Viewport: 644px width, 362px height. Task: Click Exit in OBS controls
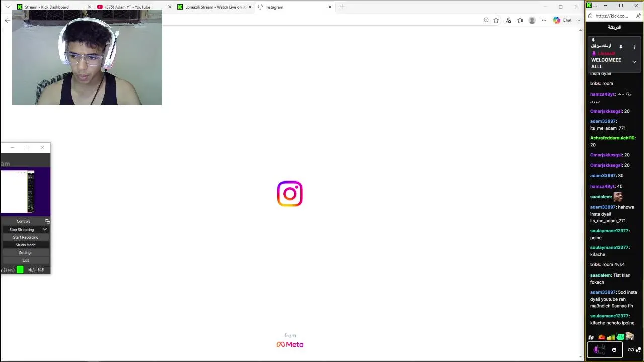[x=25, y=260]
